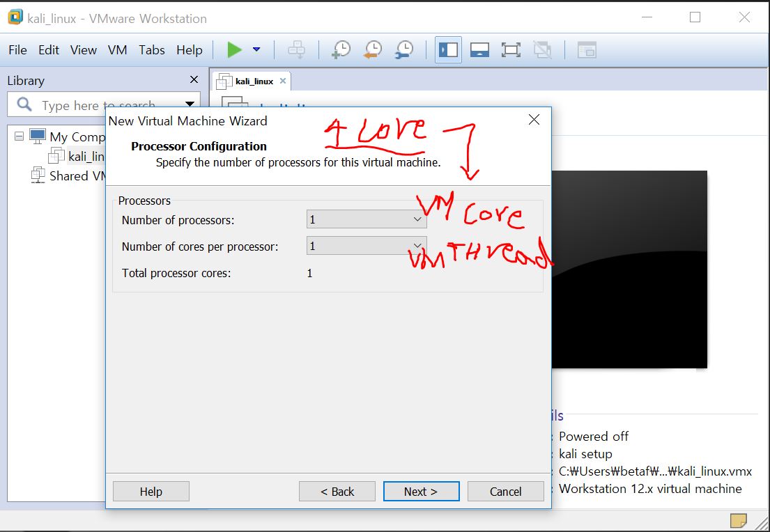This screenshot has height=532, width=770.
Task: Click the 'kali setup' snapshot text
Action: [x=585, y=454]
